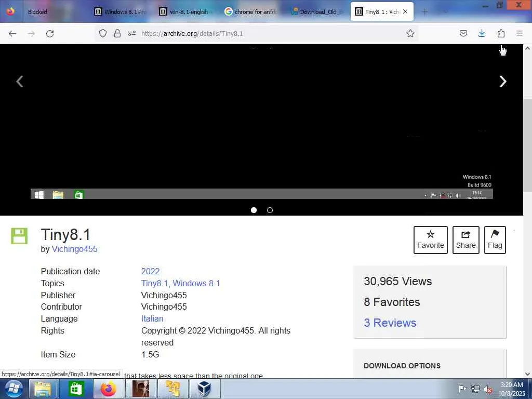The width and height of the screenshot is (532, 399).
Task: Close the Tiny8.1 tab
Action: tap(405, 11)
